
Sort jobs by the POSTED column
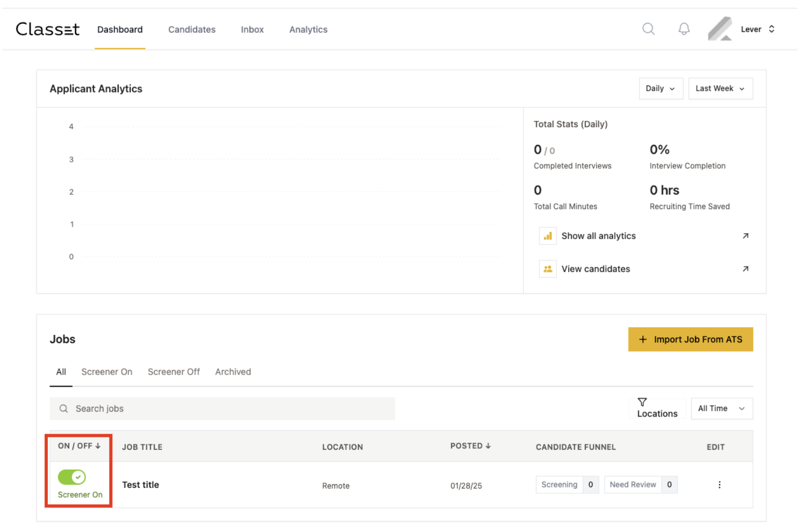coord(470,446)
